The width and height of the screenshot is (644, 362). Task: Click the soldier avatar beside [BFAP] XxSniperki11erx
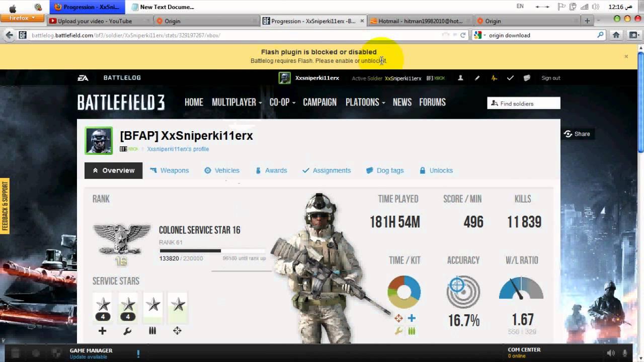pyautogui.click(x=99, y=141)
